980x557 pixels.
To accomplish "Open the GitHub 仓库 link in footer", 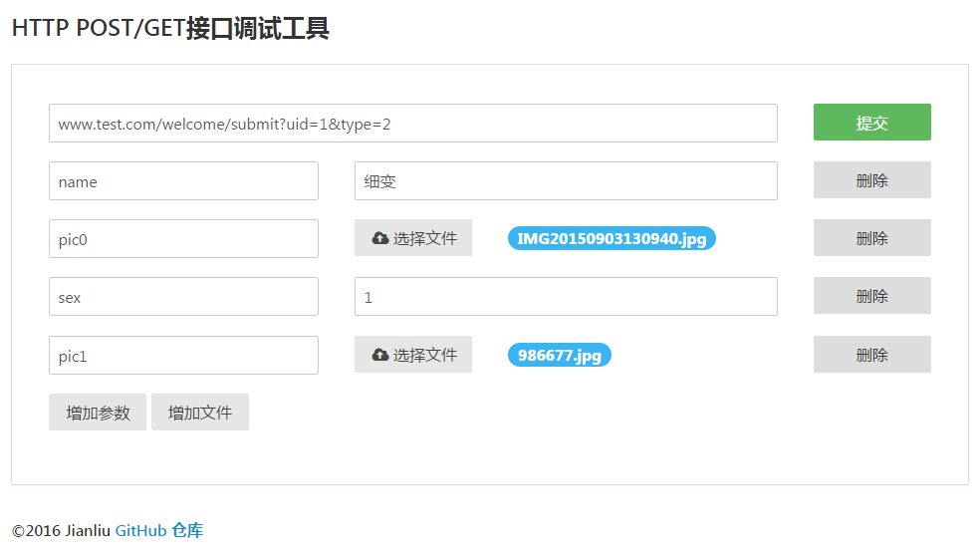I will pos(159,530).
